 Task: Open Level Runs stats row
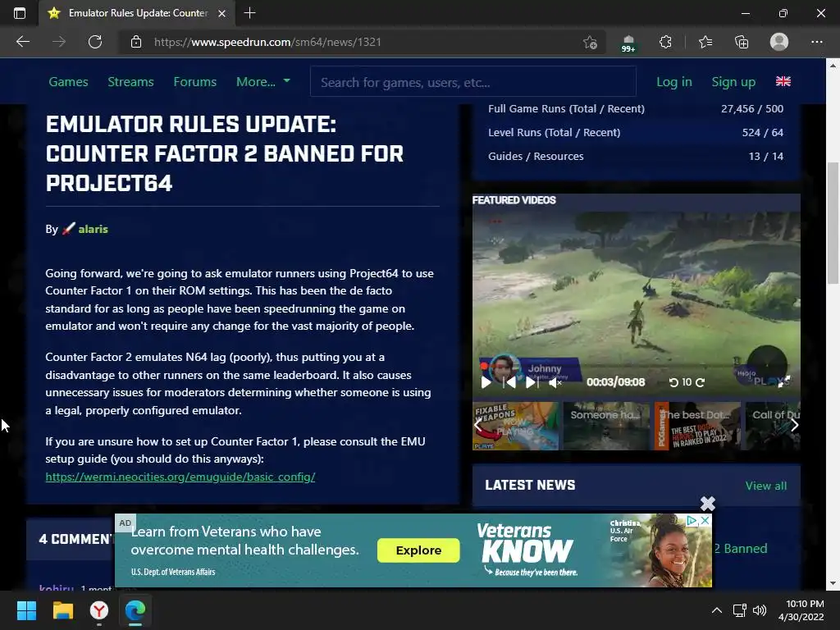coord(636,132)
